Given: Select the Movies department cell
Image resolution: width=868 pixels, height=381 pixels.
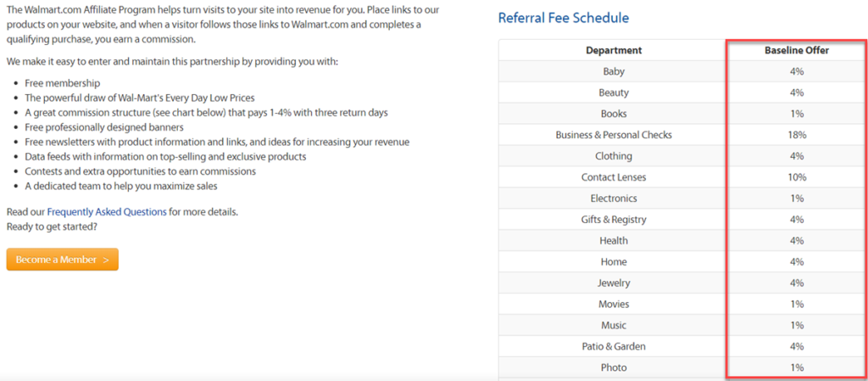Looking at the screenshot, I should coord(614,304).
